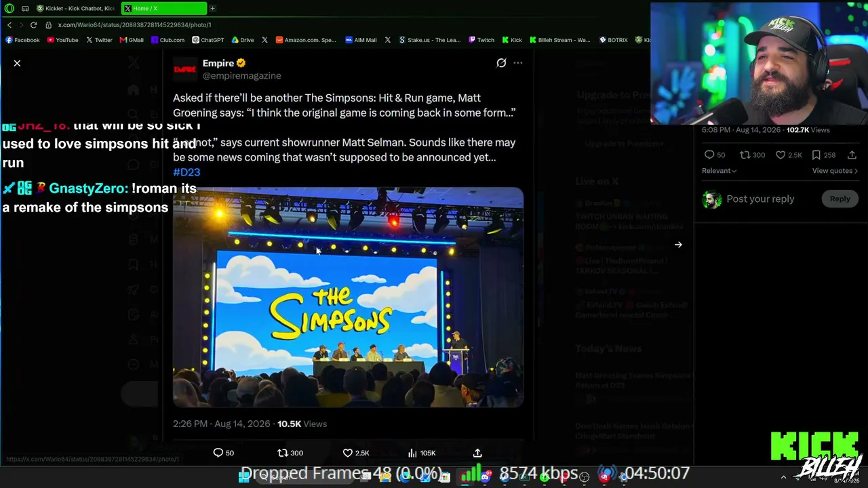Image resolution: width=868 pixels, height=488 pixels.
Task: Like the post from the right panel
Action: [x=781, y=155]
